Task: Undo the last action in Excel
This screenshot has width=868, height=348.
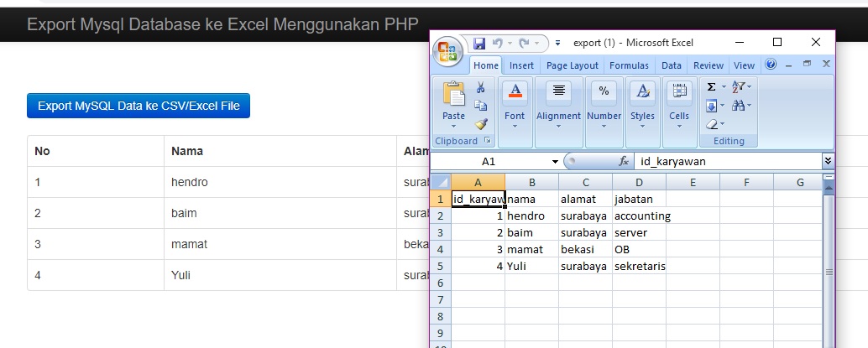Action: pos(497,43)
